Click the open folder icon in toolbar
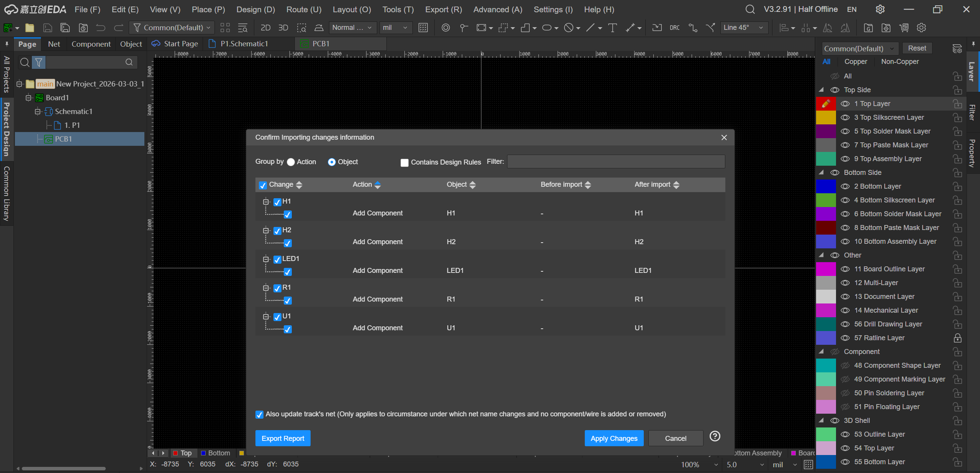 [x=29, y=28]
